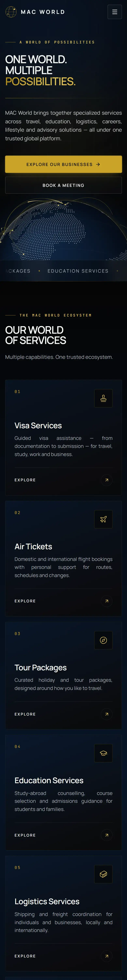Click Explore link under Visa Services
The image size is (127, 980).
coord(25,480)
